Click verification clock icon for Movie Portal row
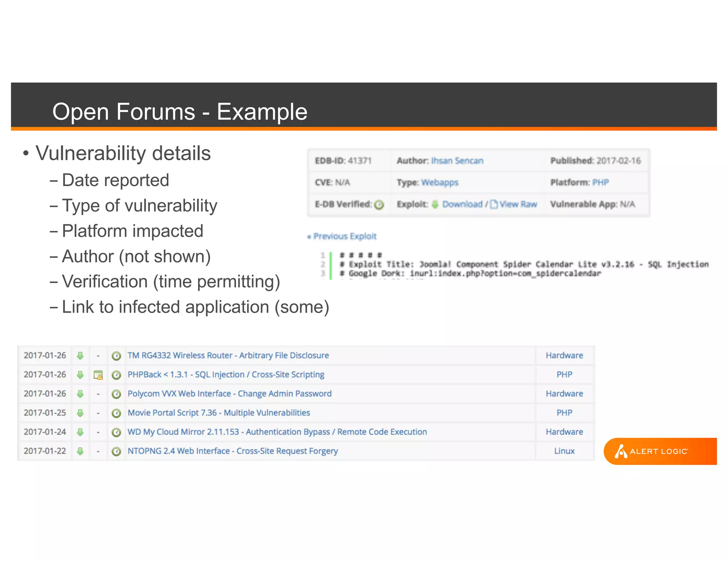 (x=116, y=413)
